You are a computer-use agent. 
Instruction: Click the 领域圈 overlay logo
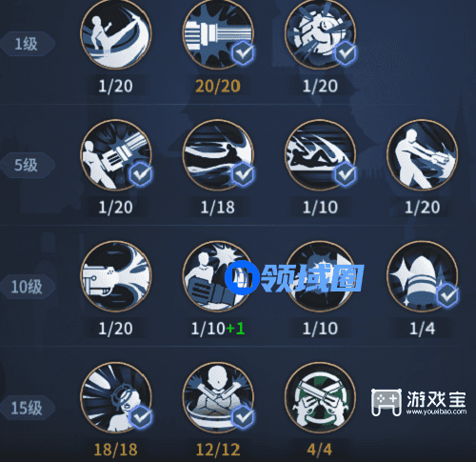coord(294,278)
